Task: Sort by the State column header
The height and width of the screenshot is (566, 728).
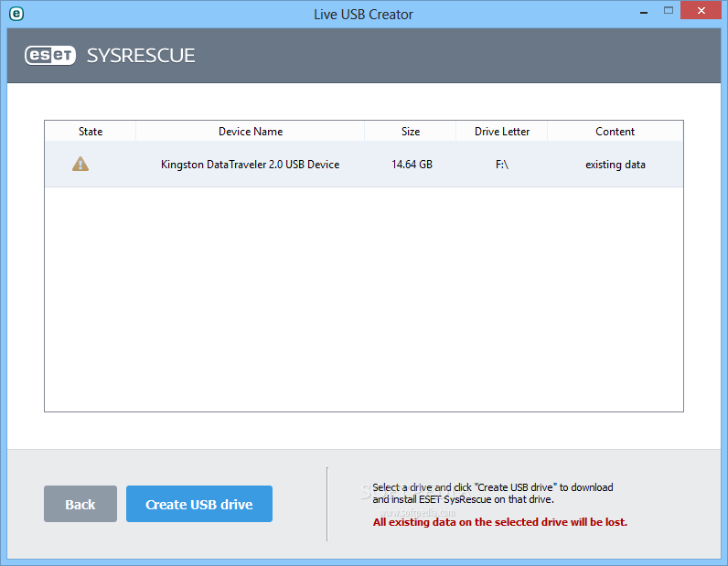Action: pyautogui.click(x=91, y=132)
